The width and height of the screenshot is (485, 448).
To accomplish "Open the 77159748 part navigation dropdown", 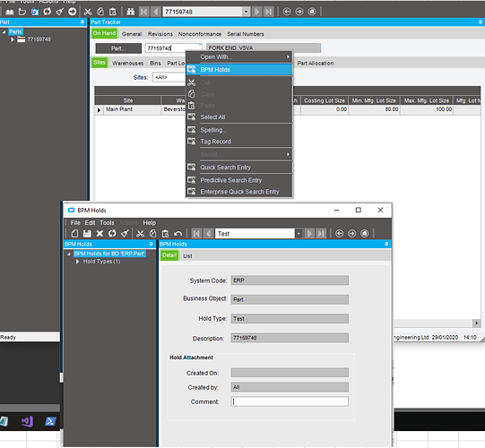I will [x=246, y=12].
